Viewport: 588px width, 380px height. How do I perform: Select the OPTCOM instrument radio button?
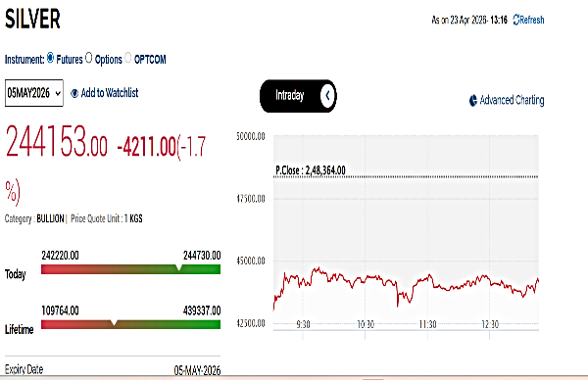[127, 58]
